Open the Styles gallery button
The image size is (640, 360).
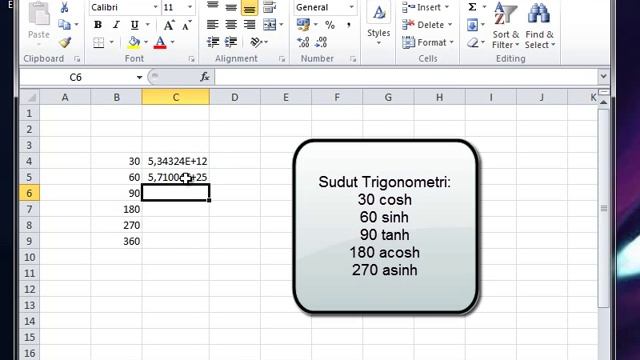pyautogui.click(x=378, y=24)
